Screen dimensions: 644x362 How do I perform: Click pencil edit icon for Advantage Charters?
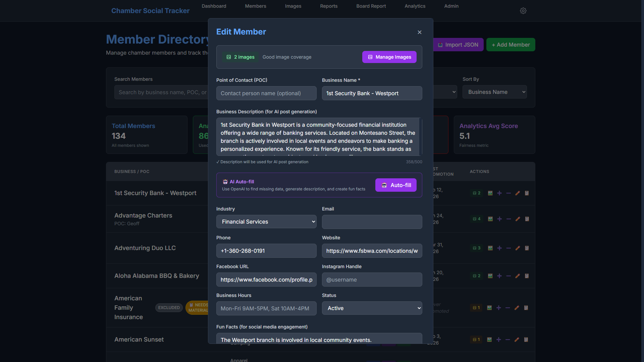point(518,219)
